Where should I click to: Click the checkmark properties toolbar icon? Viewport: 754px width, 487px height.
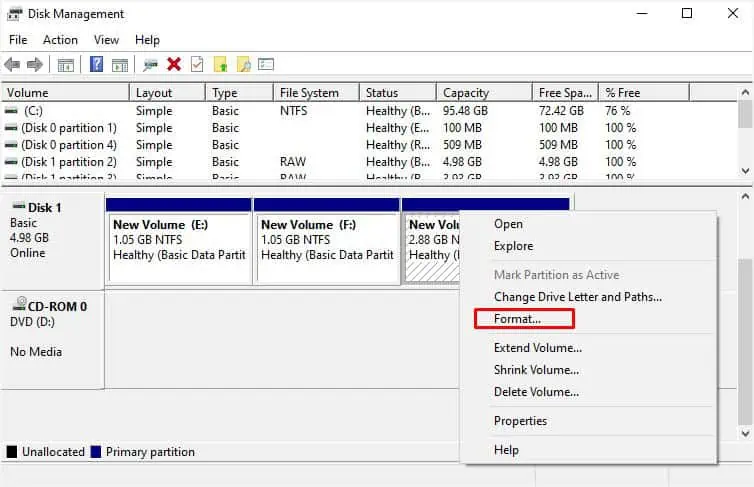coord(197,64)
